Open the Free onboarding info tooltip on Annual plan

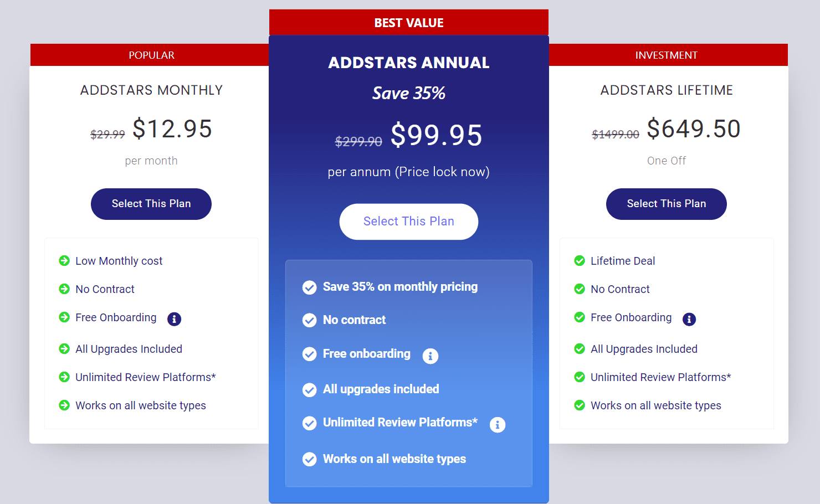coord(430,356)
